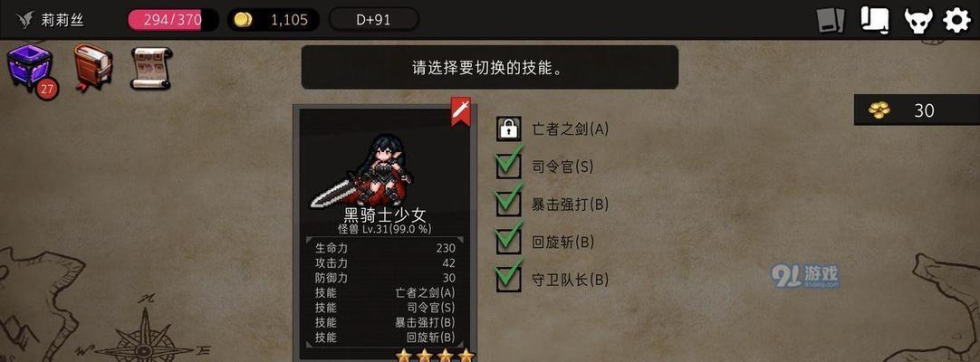Screen dimensions: 980x362
Task: Open the settings gear icon
Action: pos(956,20)
